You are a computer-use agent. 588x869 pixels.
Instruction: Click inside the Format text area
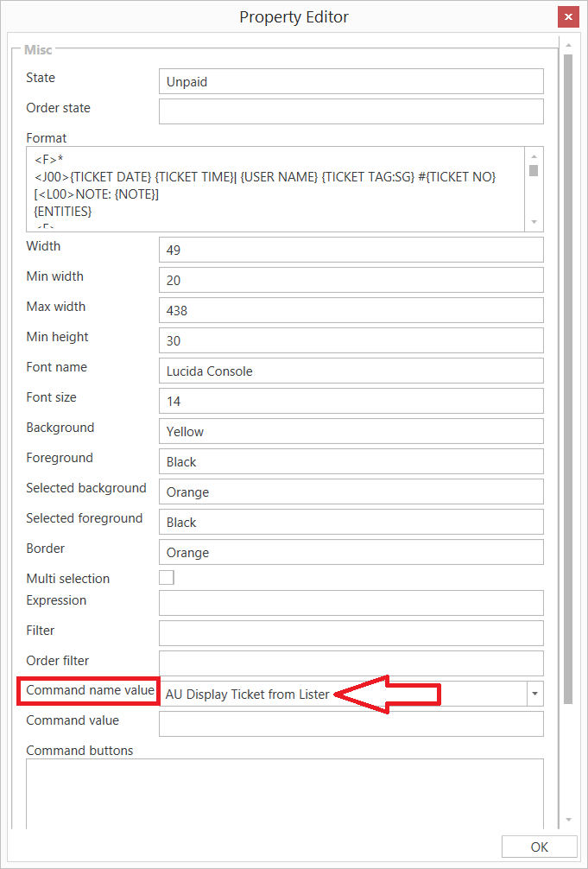(x=275, y=188)
